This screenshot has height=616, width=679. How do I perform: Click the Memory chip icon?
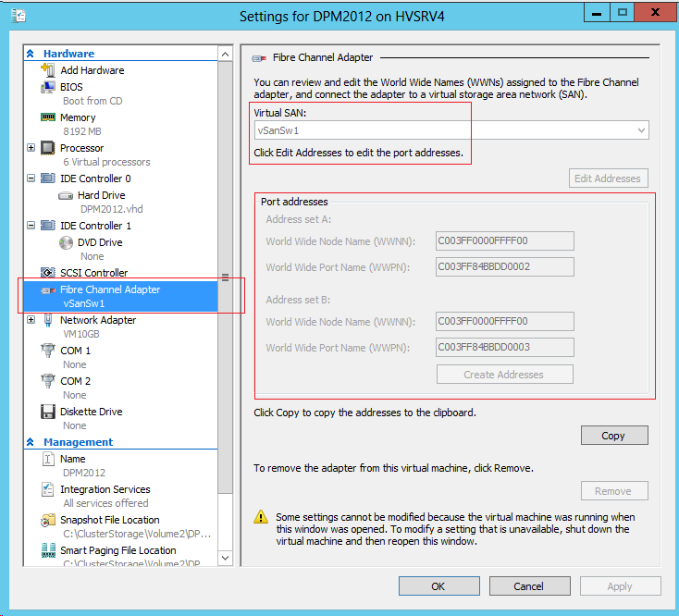(x=47, y=117)
